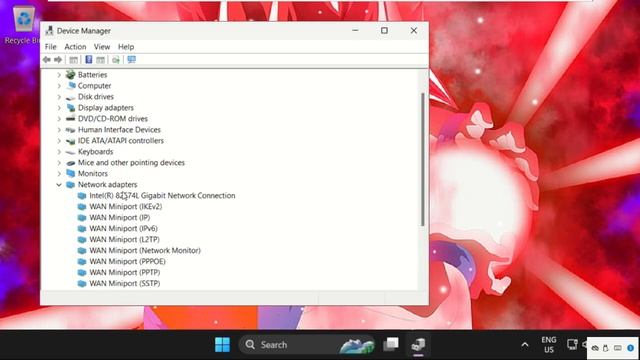Click the taskbar Search box

tap(306, 345)
